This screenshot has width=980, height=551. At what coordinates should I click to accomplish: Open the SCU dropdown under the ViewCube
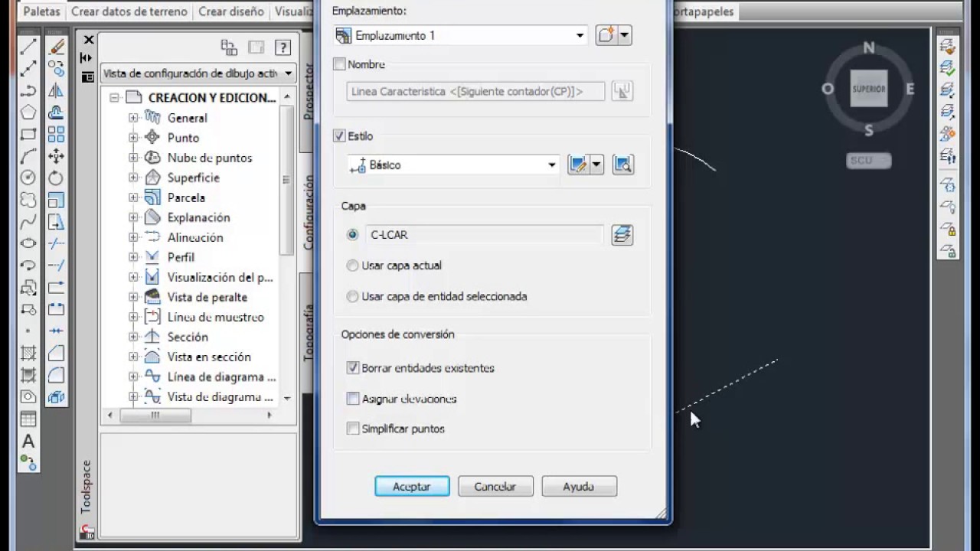click(868, 161)
